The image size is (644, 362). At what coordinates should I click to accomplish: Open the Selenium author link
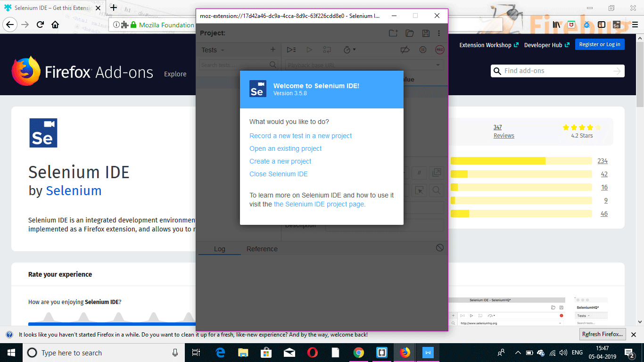point(74,191)
